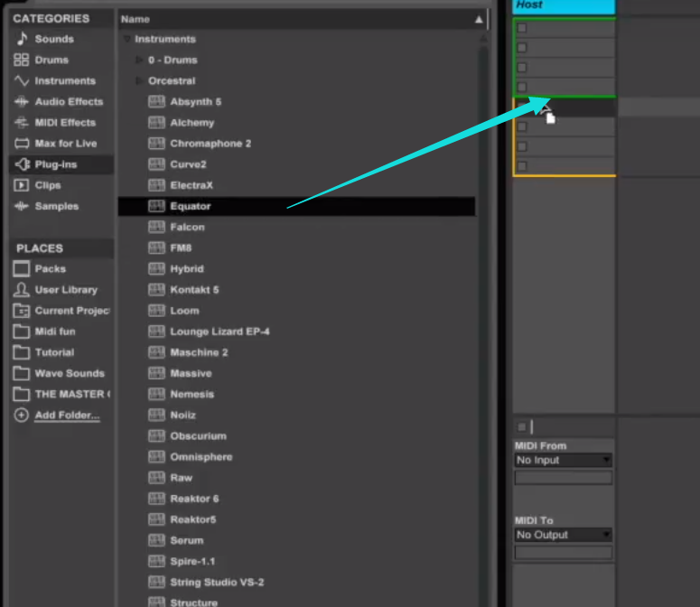
Task: Select the Plug-ins category label
Action: click(56, 164)
